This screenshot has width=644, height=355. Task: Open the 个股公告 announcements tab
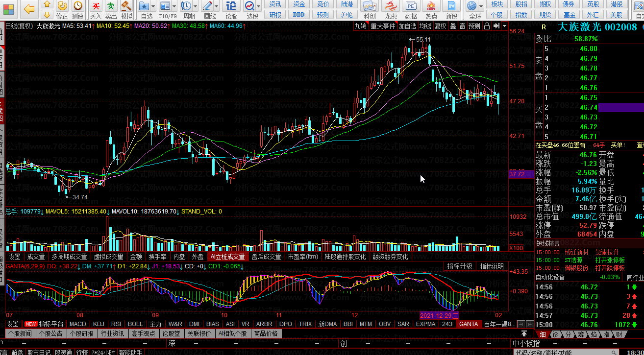click(x=50, y=333)
